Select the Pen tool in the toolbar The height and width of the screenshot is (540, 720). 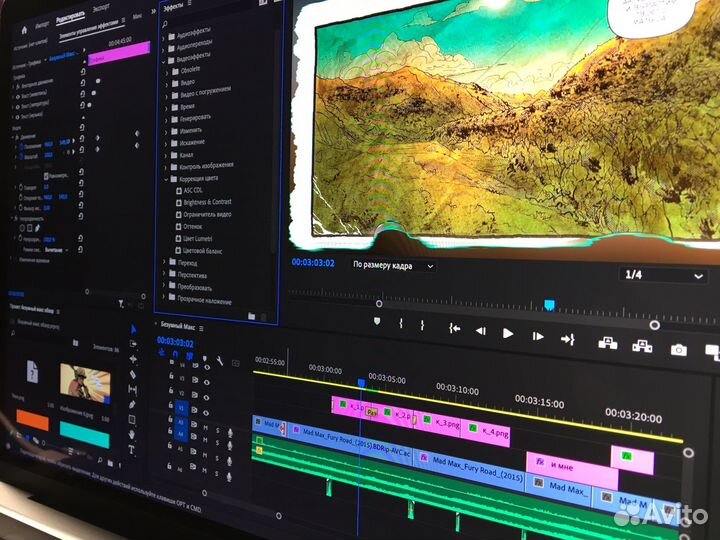tap(132, 405)
